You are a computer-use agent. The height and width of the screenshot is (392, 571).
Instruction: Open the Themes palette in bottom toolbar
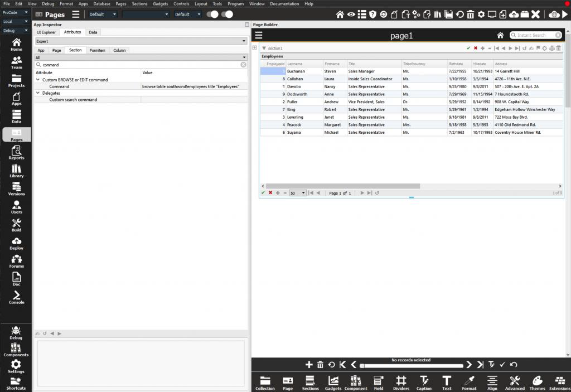tap(537, 382)
